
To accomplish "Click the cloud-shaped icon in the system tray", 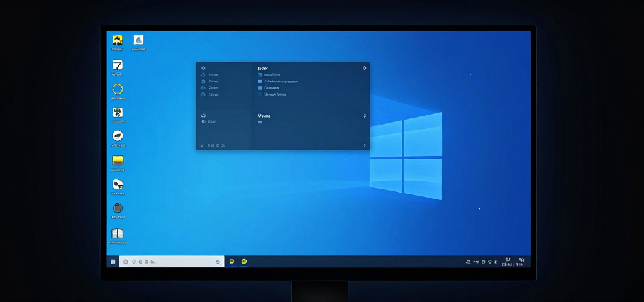I will (x=468, y=262).
